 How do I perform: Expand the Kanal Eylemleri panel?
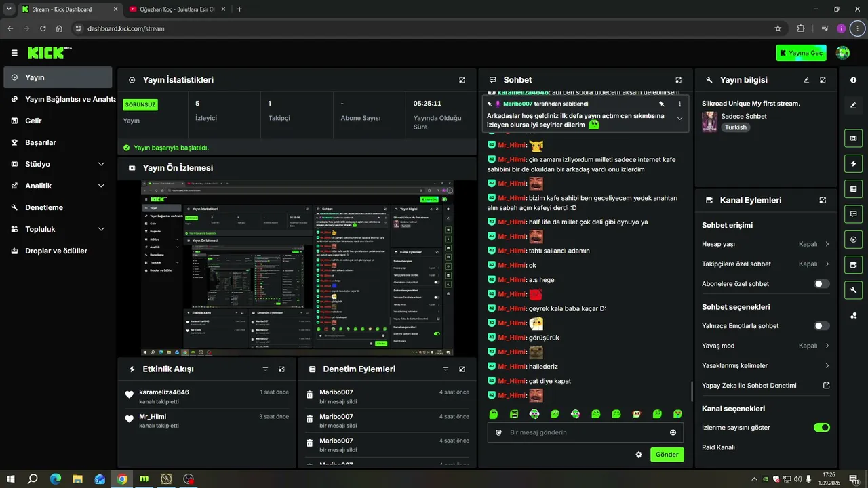pyautogui.click(x=823, y=201)
